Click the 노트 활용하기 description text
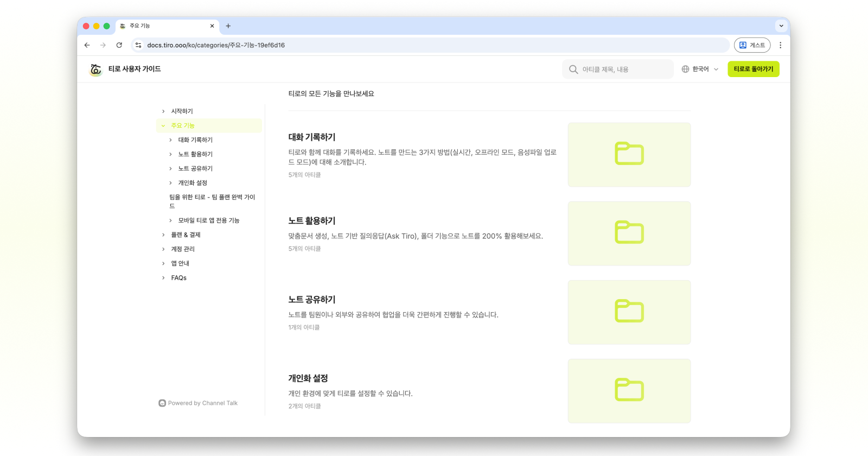 416,236
